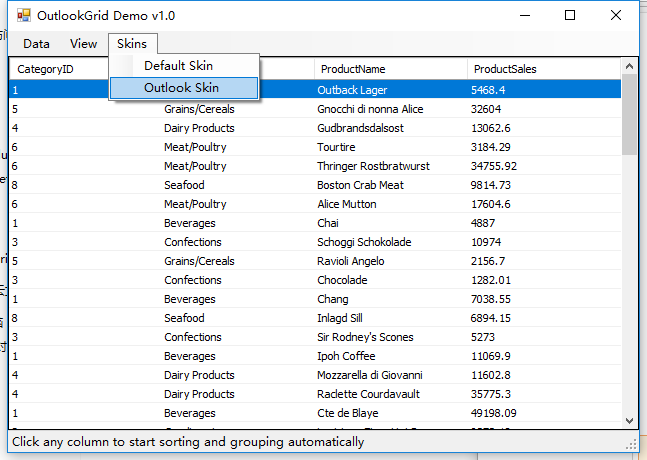Screen dimensions: 647x460
Task: Click the 2156.7 sales value
Action: [x=488, y=261]
